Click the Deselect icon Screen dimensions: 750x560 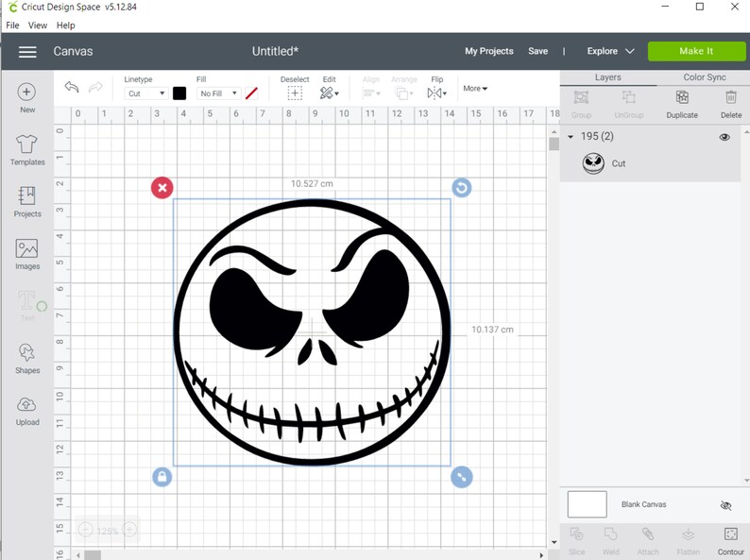coord(295,93)
